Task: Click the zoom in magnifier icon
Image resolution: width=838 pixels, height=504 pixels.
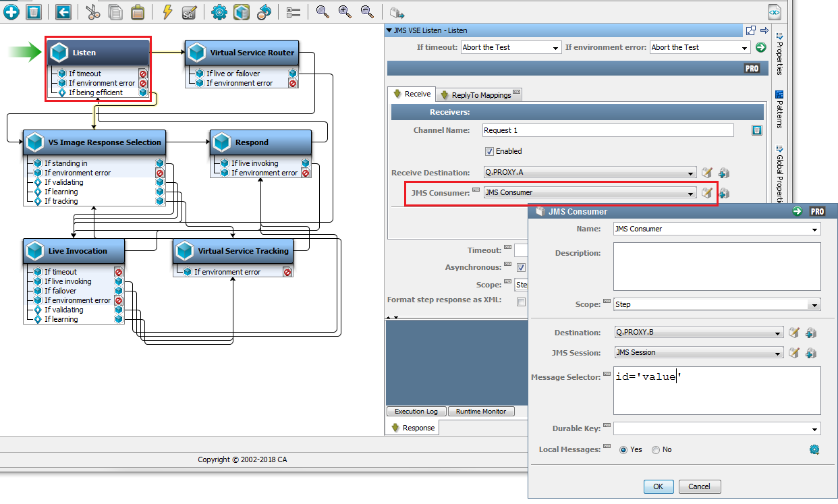Action: 345,11
